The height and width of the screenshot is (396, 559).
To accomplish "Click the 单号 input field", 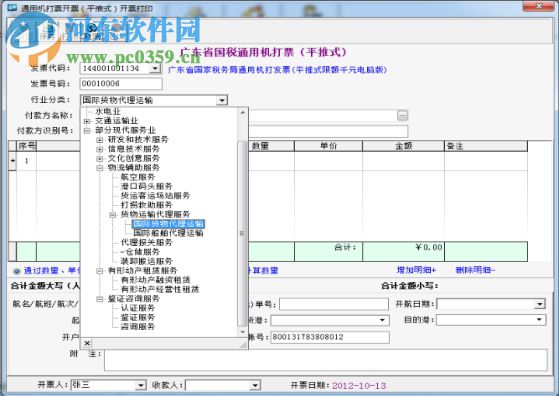I will (334, 304).
